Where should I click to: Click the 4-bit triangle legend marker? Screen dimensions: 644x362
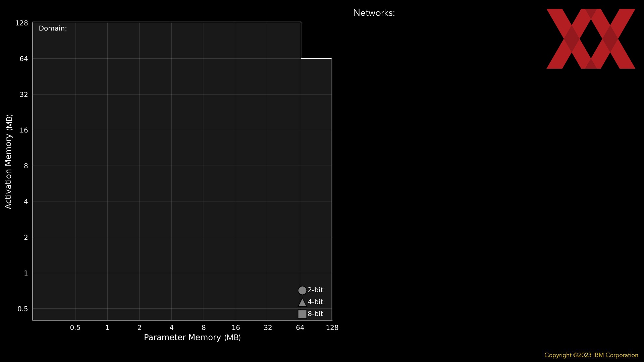coord(302,302)
